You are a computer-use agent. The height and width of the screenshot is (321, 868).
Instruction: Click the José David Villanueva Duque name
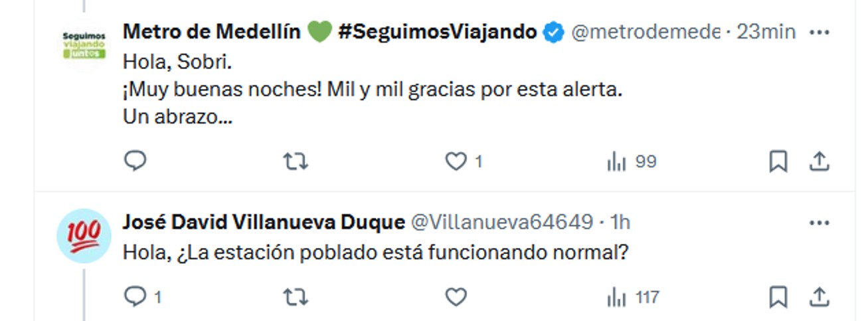[263, 223]
